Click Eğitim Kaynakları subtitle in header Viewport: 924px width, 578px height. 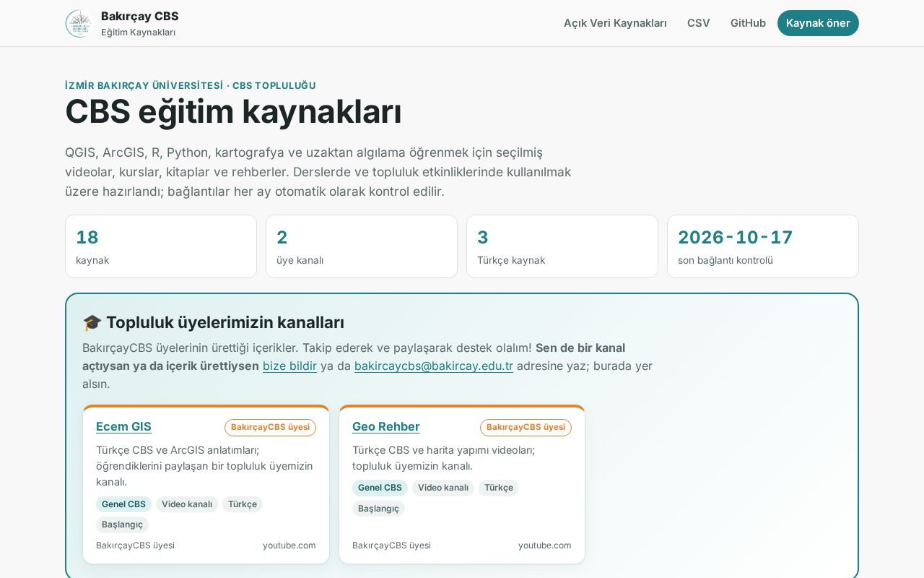click(138, 33)
